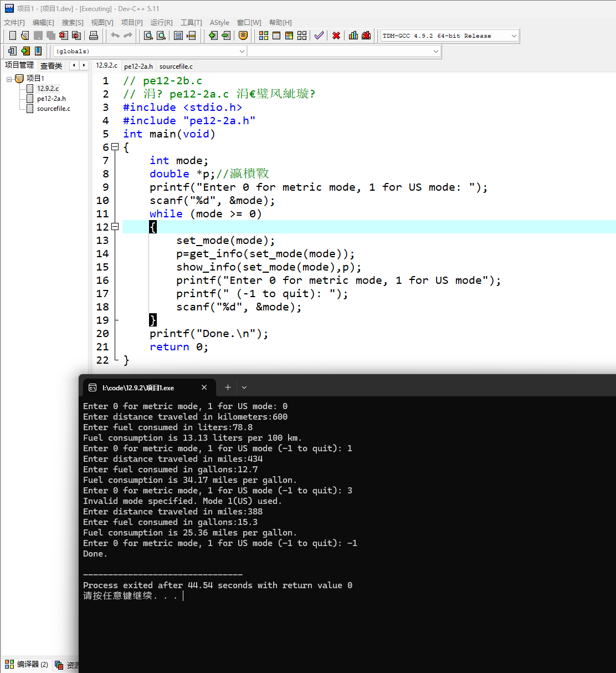Image resolution: width=616 pixels, height=673 pixels.
Task: Open the (globals) scope dropdown
Action: [150, 51]
